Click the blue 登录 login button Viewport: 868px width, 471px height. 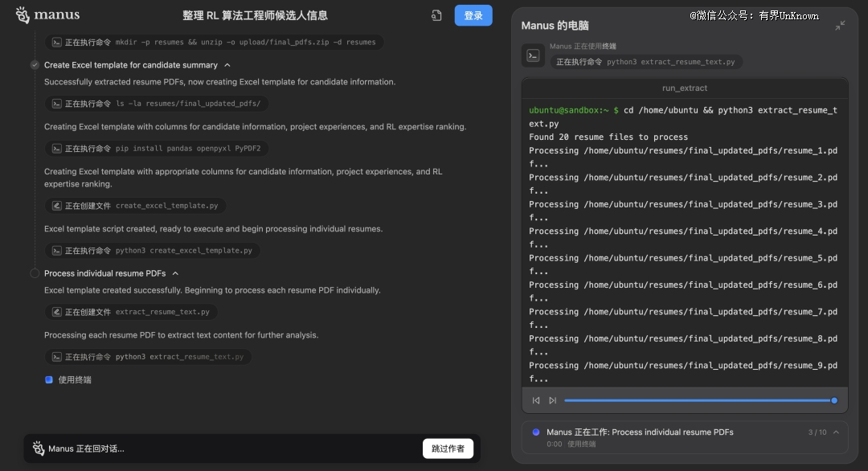click(473, 15)
